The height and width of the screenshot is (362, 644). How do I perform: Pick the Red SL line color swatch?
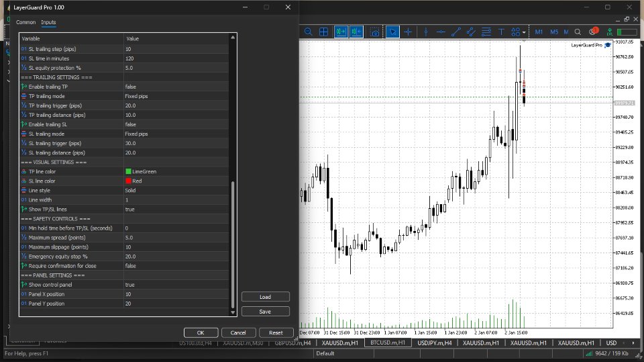(x=128, y=181)
